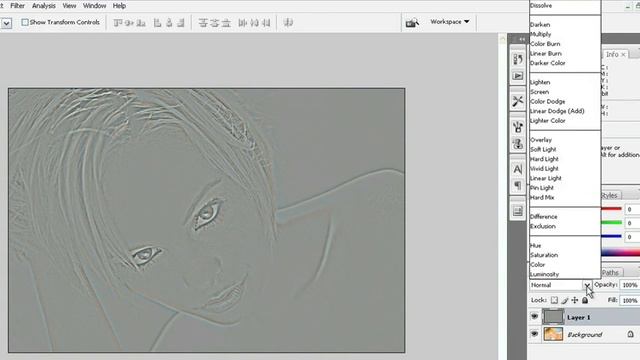Choose Color Burn blend mode

pos(545,44)
